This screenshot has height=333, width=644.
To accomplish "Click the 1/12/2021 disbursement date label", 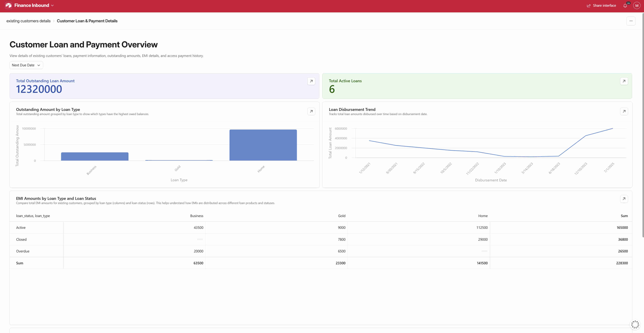I will pos(365,168).
